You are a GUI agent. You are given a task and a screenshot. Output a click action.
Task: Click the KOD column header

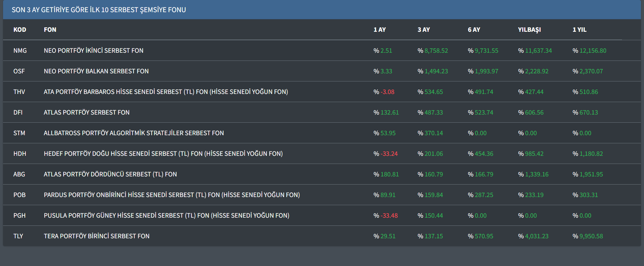point(20,30)
